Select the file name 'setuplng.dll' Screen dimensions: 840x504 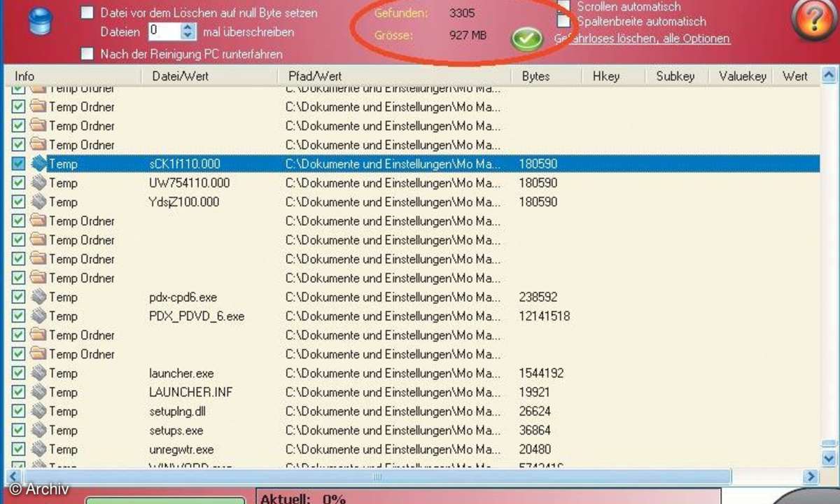[178, 411]
